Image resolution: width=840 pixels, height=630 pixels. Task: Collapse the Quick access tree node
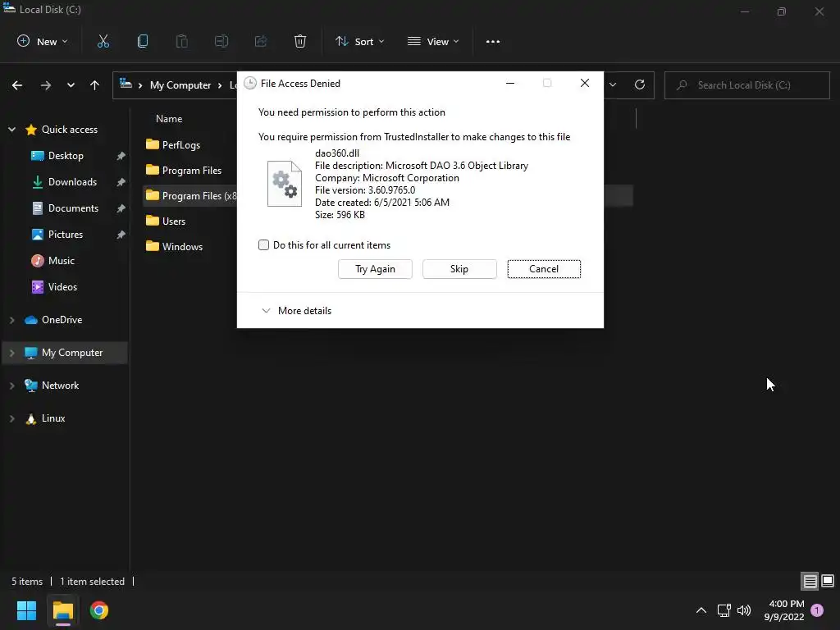tap(11, 129)
